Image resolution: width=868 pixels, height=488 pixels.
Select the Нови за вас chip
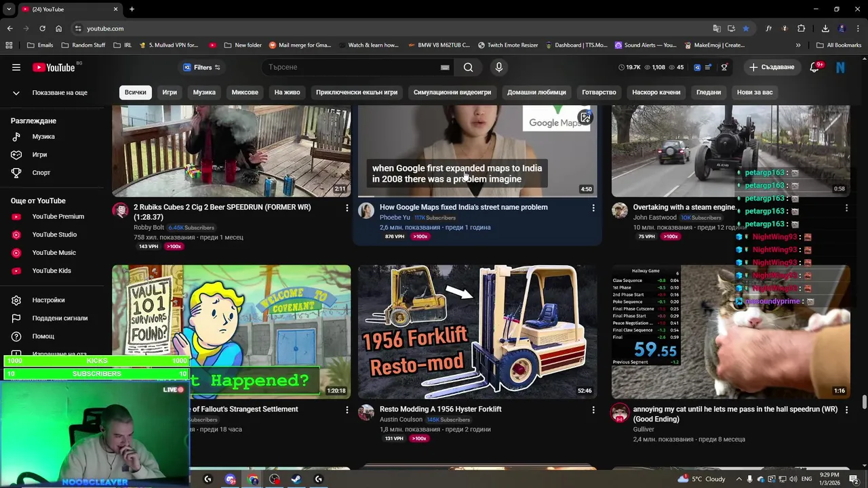click(x=755, y=92)
